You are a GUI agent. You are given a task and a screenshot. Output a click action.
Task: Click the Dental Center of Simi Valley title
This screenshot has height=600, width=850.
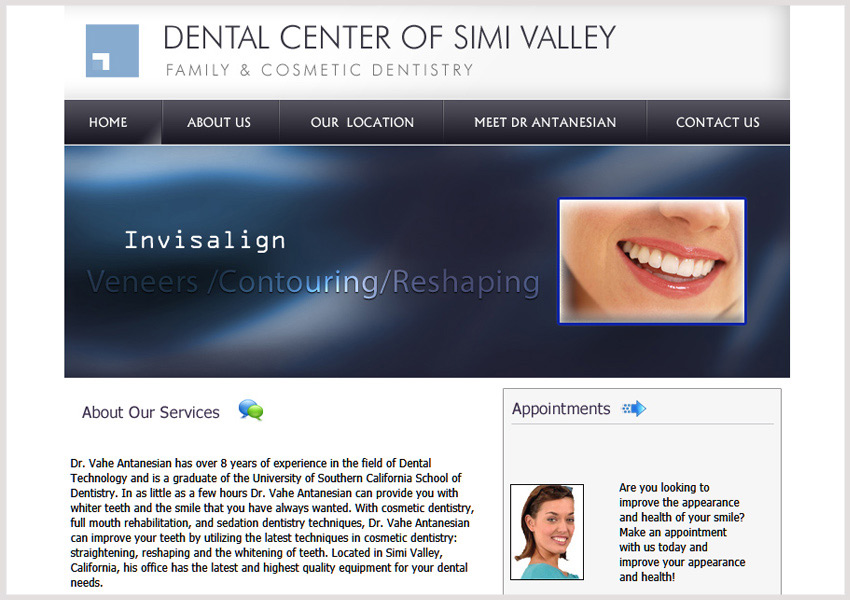tap(389, 37)
